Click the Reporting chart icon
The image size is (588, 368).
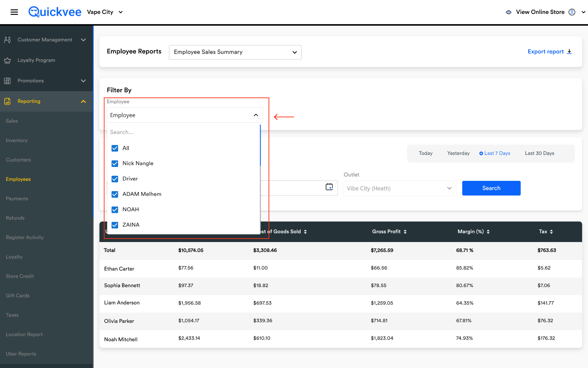point(7,101)
